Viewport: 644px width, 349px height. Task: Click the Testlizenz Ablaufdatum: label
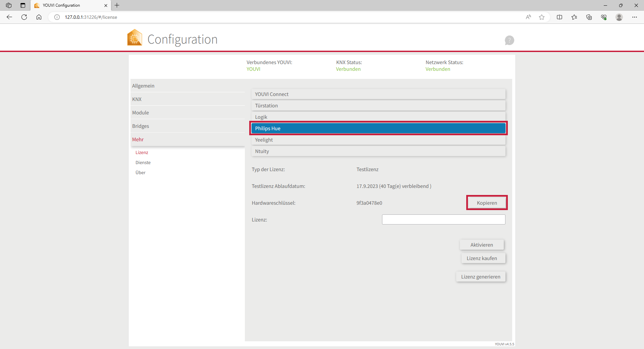click(x=278, y=186)
